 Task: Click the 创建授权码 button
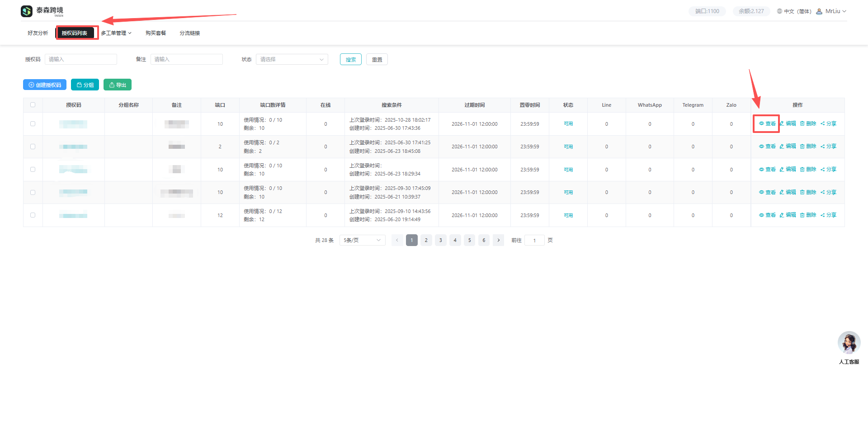pyautogui.click(x=45, y=85)
